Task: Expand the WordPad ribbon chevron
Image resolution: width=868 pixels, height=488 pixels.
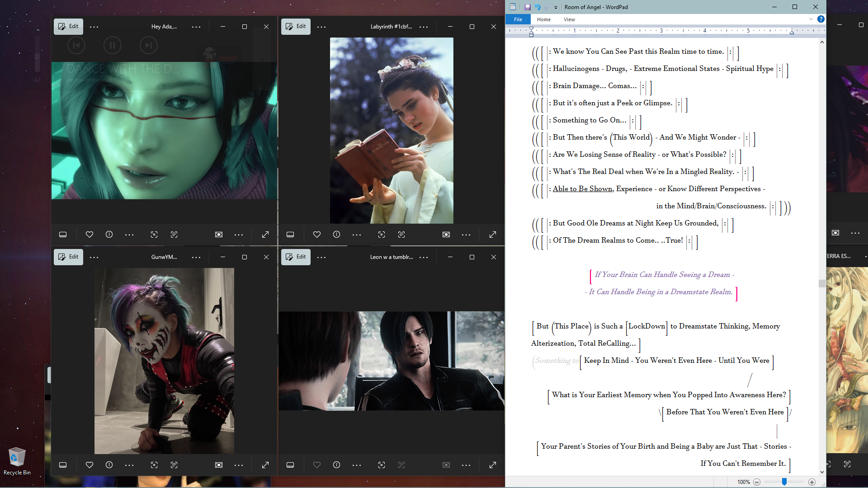Action: pos(811,19)
